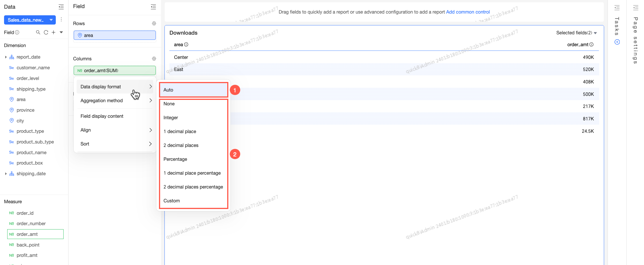The image size is (644, 265).
Task: Open Rows settings gear
Action: pos(154,23)
